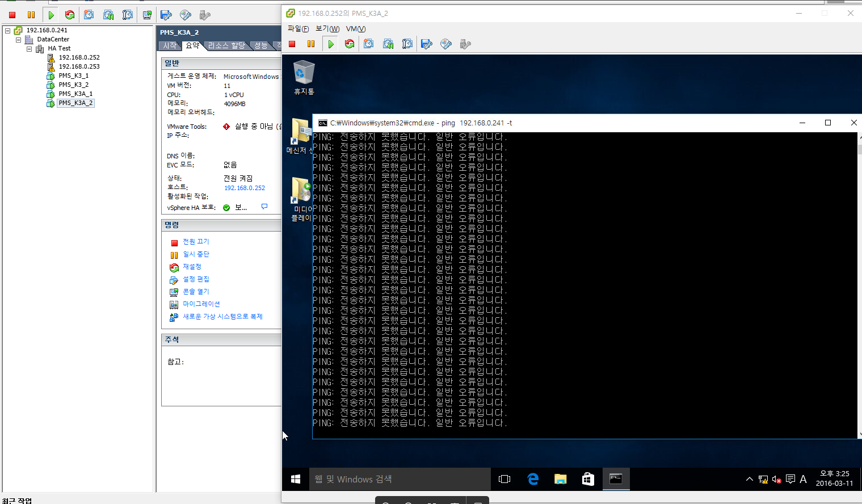Open Microsoft Edge from guest taskbar
Viewport: 862px width, 504px height.
pyautogui.click(x=533, y=479)
